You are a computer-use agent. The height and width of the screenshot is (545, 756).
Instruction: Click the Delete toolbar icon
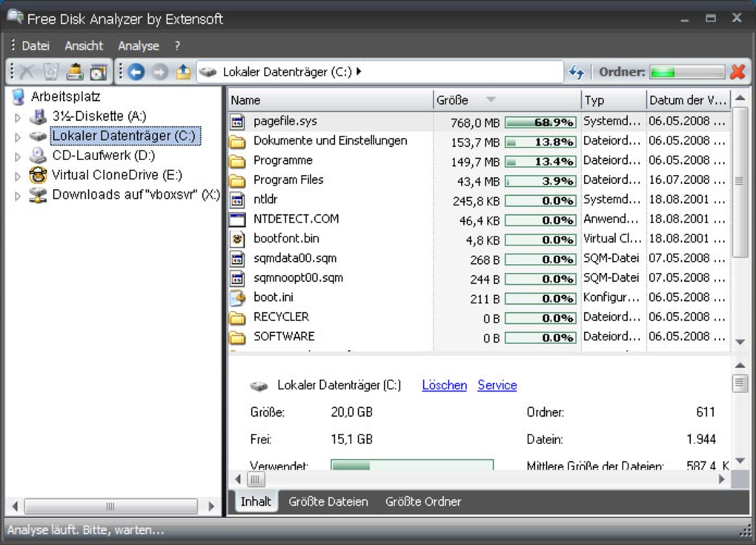(x=25, y=71)
